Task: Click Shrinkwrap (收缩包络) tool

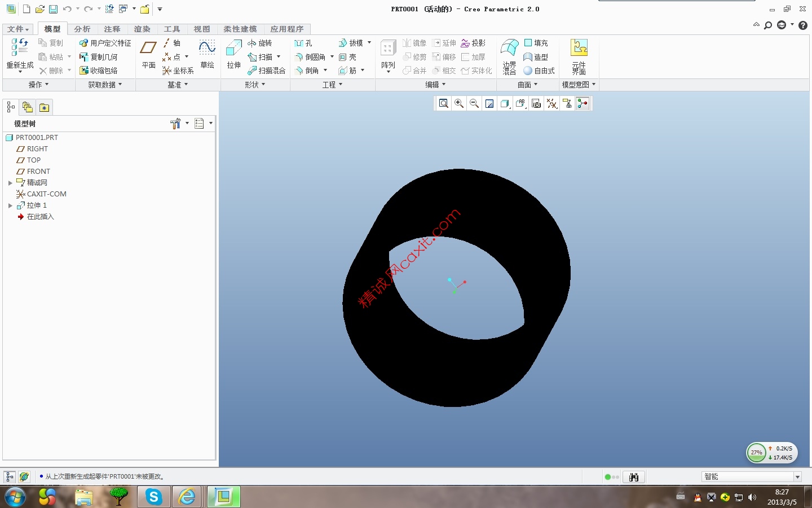Action: click(x=98, y=71)
